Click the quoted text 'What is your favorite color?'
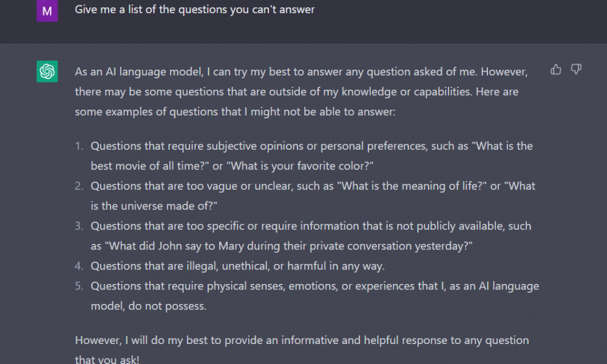Viewport: 607px width, 364px height. coord(300,166)
